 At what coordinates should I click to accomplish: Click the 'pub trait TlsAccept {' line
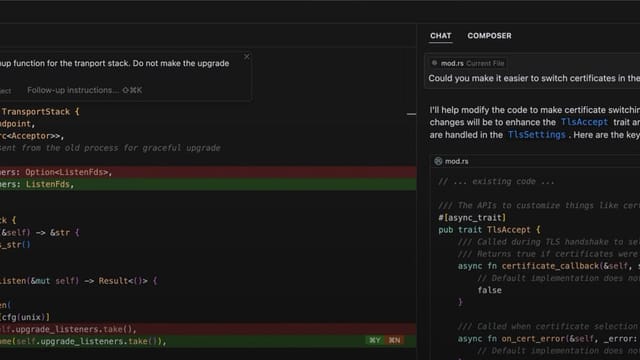click(x=489, y=230)
